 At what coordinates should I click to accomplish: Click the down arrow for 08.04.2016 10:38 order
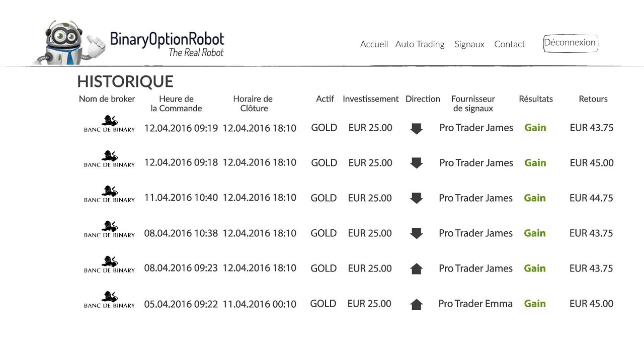416,233
